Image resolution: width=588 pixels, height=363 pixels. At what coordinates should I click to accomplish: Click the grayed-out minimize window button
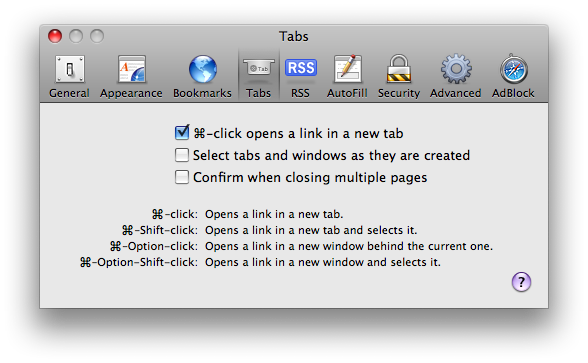76,36
